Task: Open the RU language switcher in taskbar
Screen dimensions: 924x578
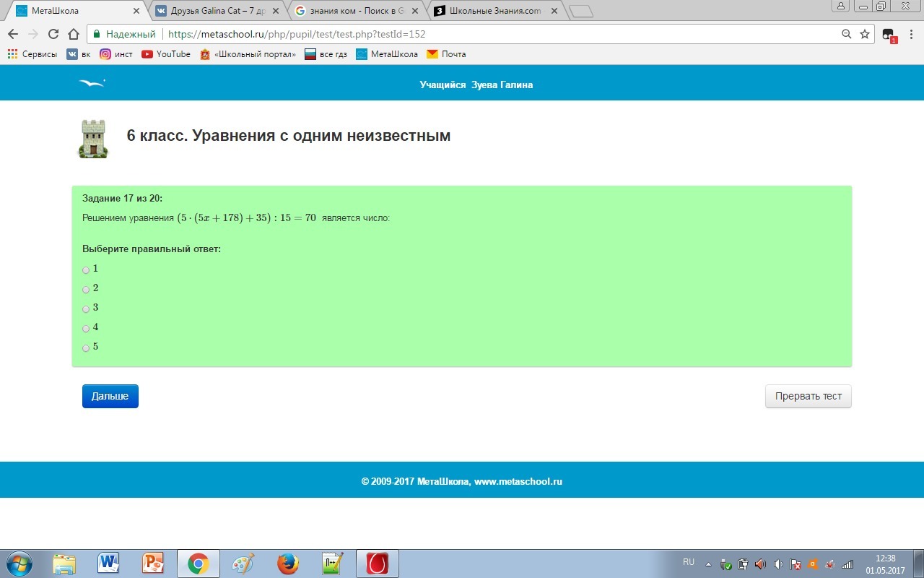Action: [x=688, y=562]
